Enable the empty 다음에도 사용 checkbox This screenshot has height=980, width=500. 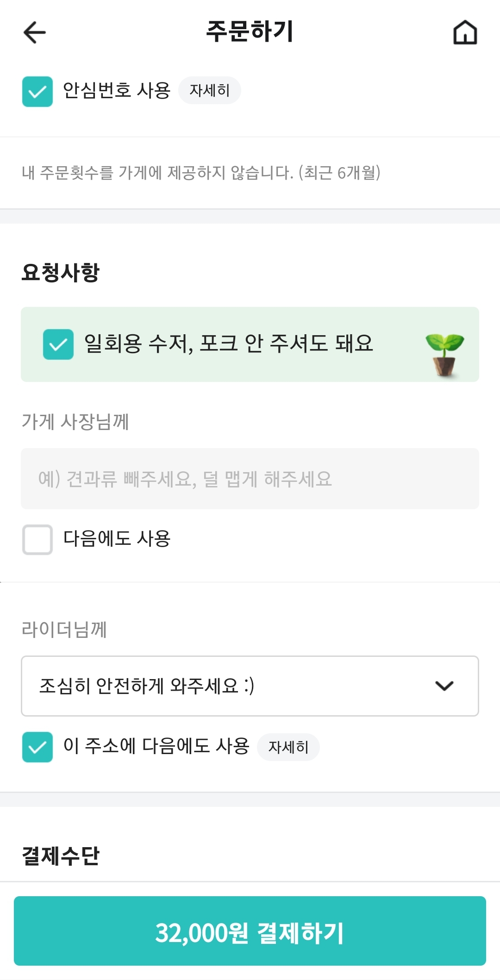(x=37, y=539)
